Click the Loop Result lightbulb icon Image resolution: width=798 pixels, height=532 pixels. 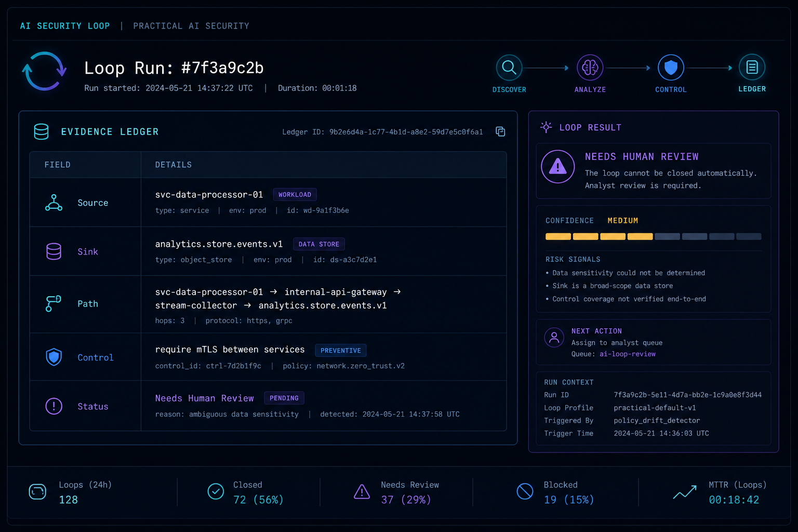click(x=546, y=127)
